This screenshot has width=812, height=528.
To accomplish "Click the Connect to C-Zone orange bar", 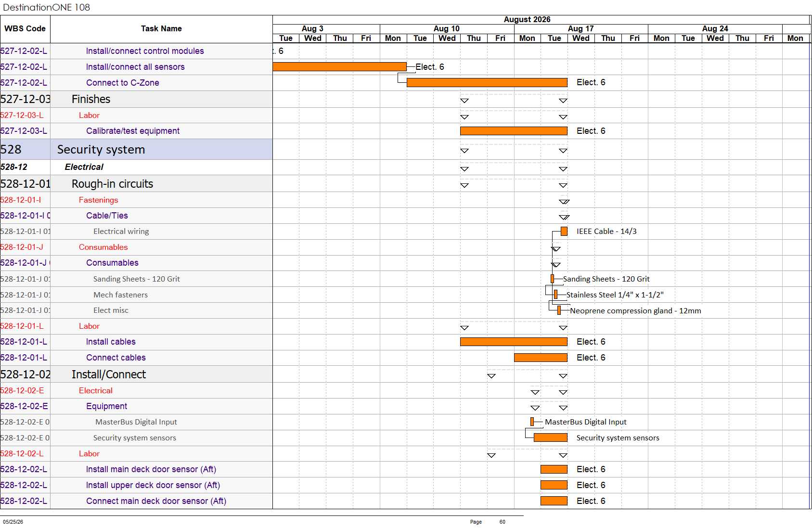I will 487,83.
